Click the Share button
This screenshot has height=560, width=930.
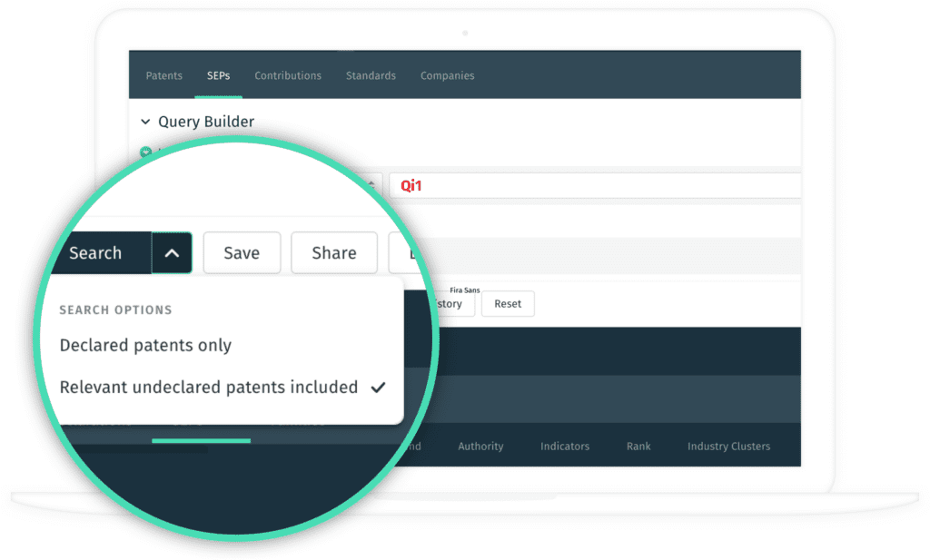click(x=333, y=253)
